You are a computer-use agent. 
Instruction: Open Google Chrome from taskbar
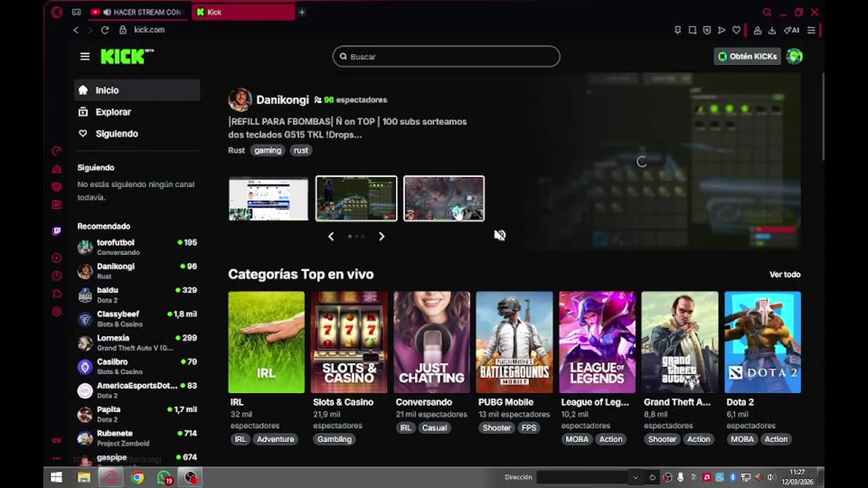tap(138, 477)
